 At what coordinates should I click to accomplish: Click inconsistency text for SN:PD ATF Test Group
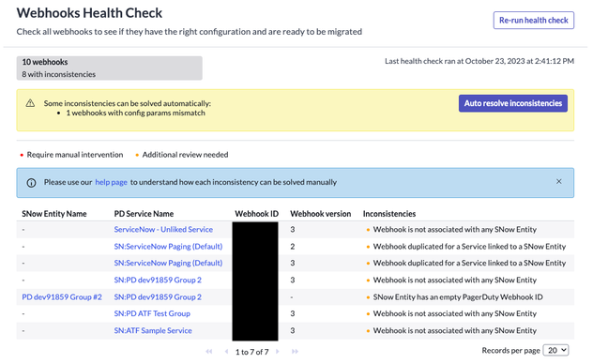[x=454, y=313]
